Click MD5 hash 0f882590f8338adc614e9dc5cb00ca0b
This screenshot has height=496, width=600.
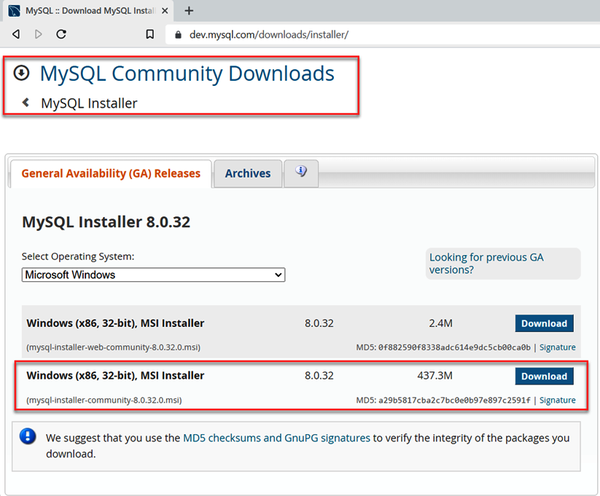click(x=455, y=347)
